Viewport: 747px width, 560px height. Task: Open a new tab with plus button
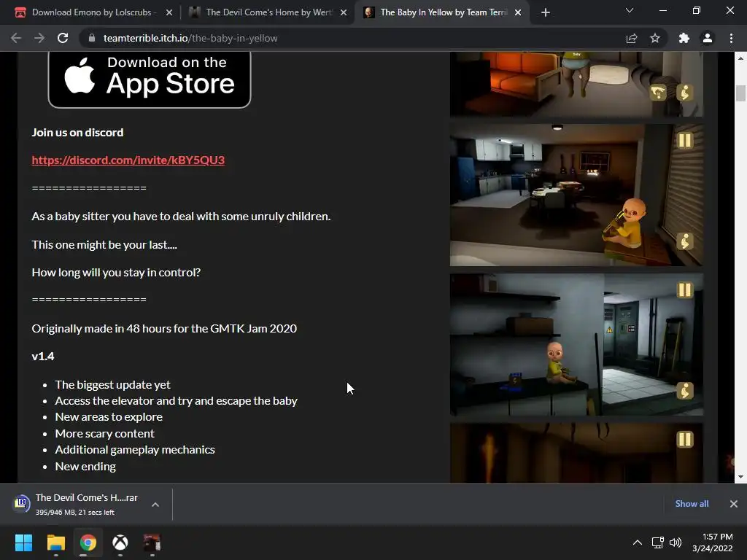pyautogui.click(x=546, y=12)
